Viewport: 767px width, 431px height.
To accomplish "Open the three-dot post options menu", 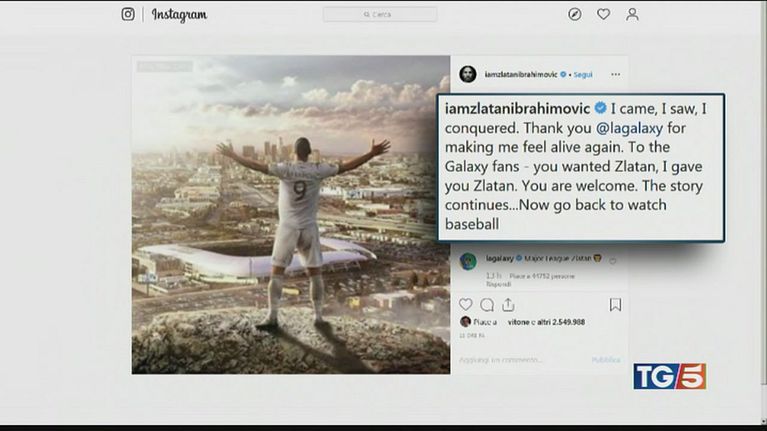I will click(615, 74).
